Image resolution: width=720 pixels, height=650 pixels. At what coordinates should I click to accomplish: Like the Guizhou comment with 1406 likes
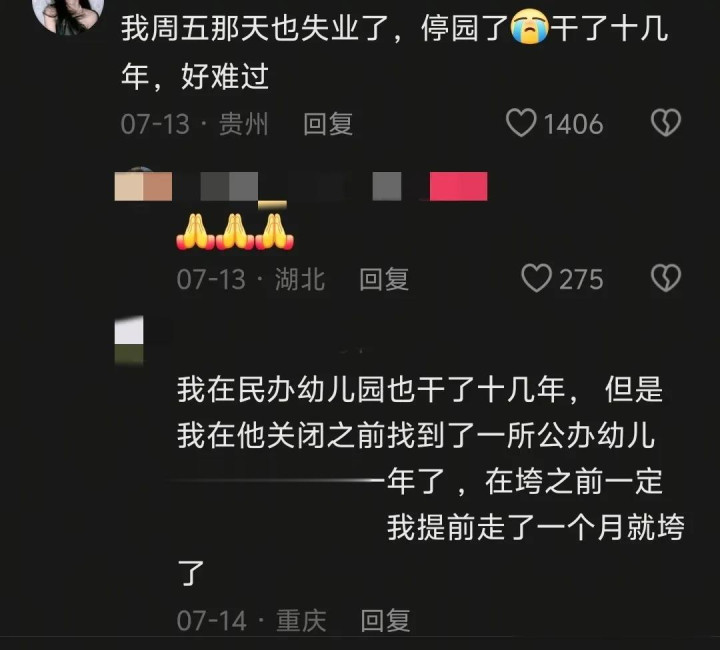tap(521, 123)
